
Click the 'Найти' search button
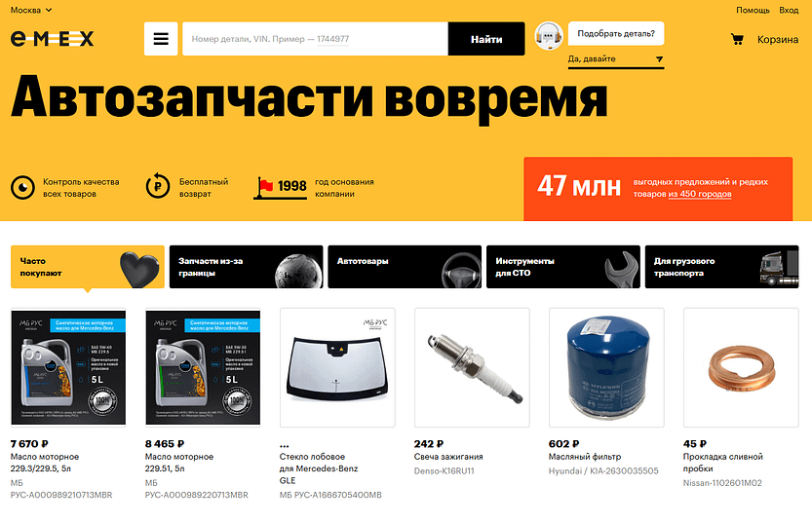click(486, 39)
